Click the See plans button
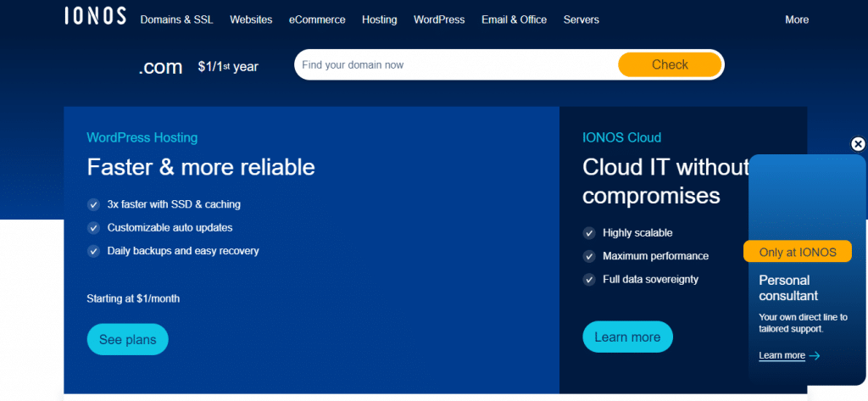The width and height of the screenshot is (868, 401). [x=128, y=339]
